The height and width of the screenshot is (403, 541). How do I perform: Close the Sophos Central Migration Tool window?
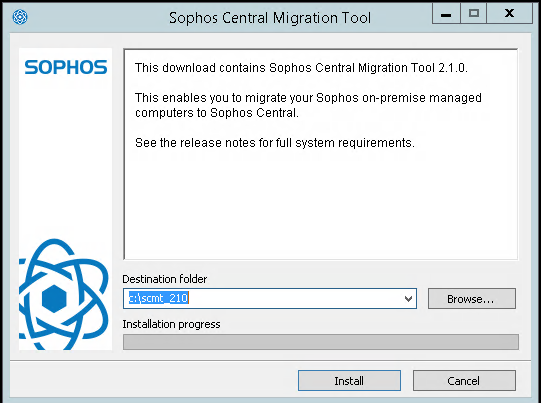click(510, 14)
